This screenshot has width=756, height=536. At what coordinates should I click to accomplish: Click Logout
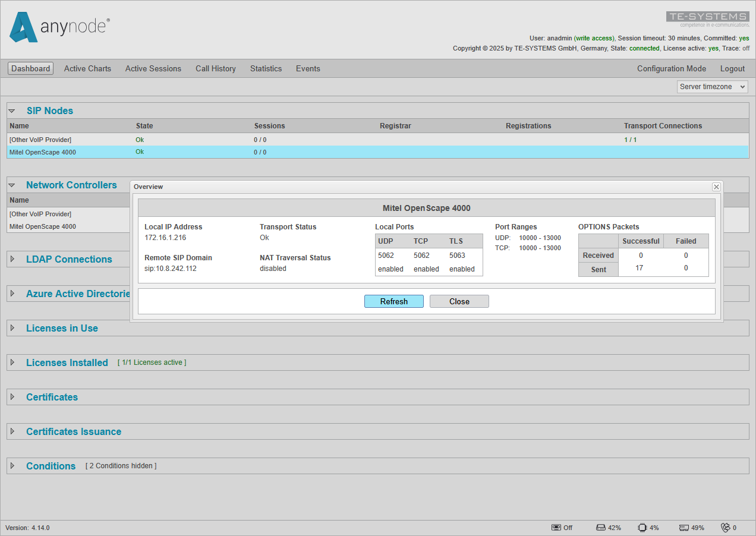(732, 68)
